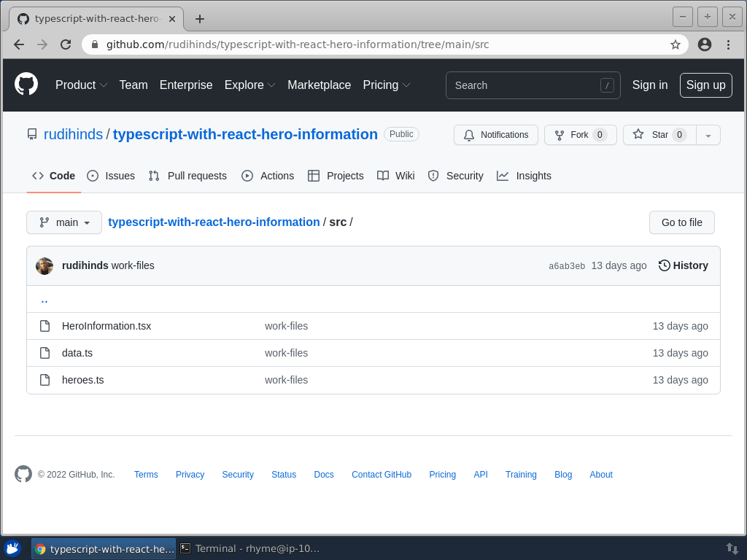Select the Chrome window entry in taskbar
The height and width of the screenshot is (560, 747).
[104, 548]
